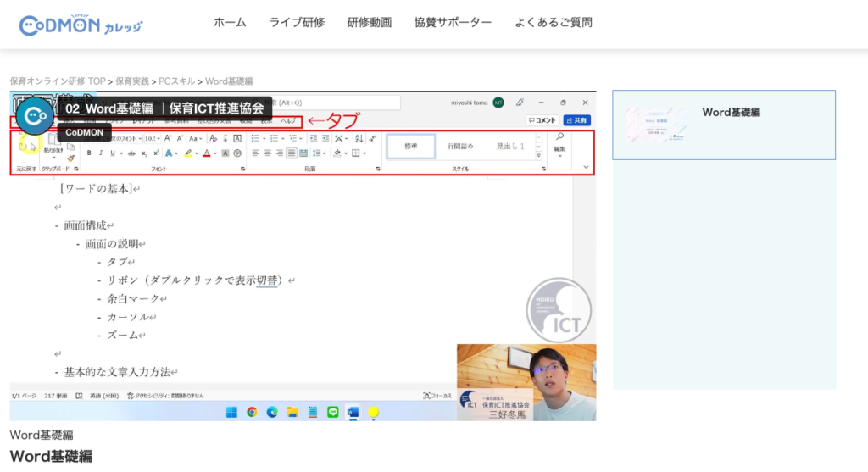The height and width of the screenshot is (472, 868).
Task: Toggle Strikethrough formatting in the ribbon
Action: tap(131, 153)
